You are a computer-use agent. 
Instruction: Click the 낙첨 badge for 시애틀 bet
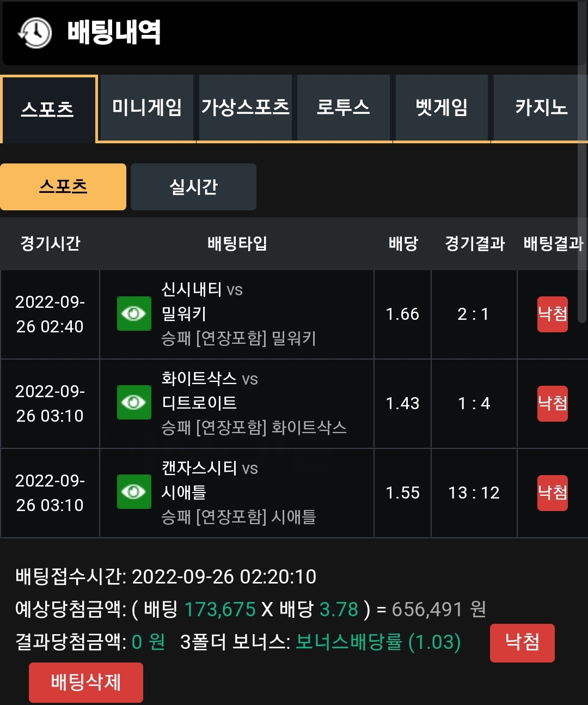(x=553, y=493)
